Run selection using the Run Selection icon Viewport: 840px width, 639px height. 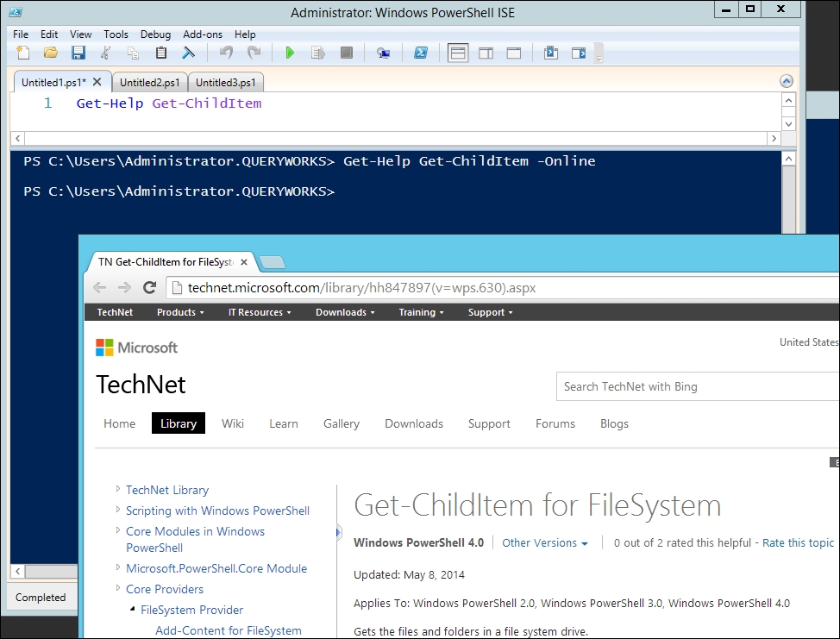(x=318, y=53)
